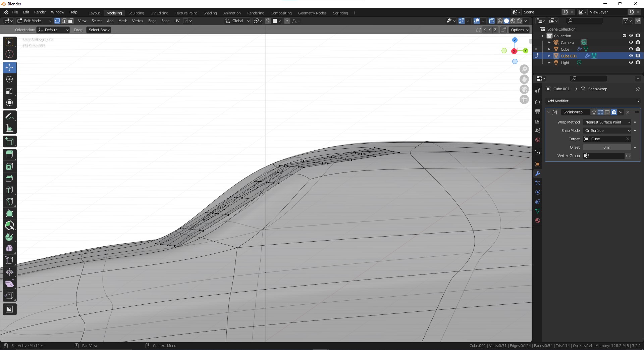Open the Options popover button
Screen dimensions: 644x350
(x=519, y=30)
